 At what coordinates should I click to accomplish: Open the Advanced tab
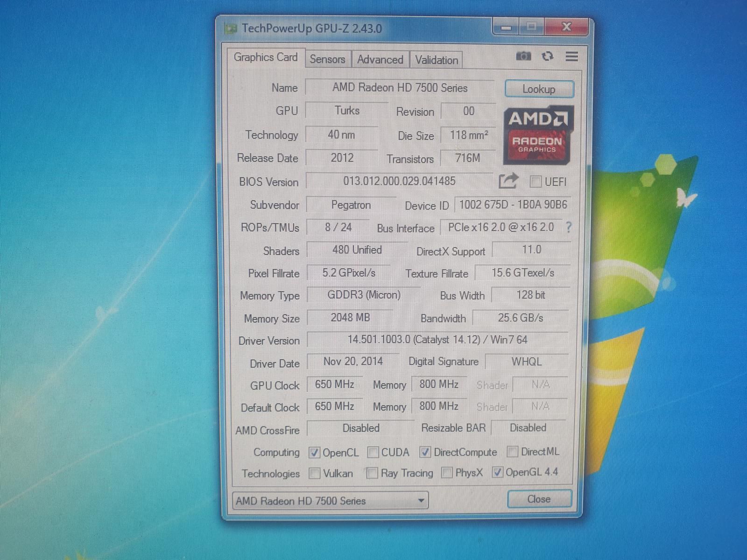pos(380,60)
